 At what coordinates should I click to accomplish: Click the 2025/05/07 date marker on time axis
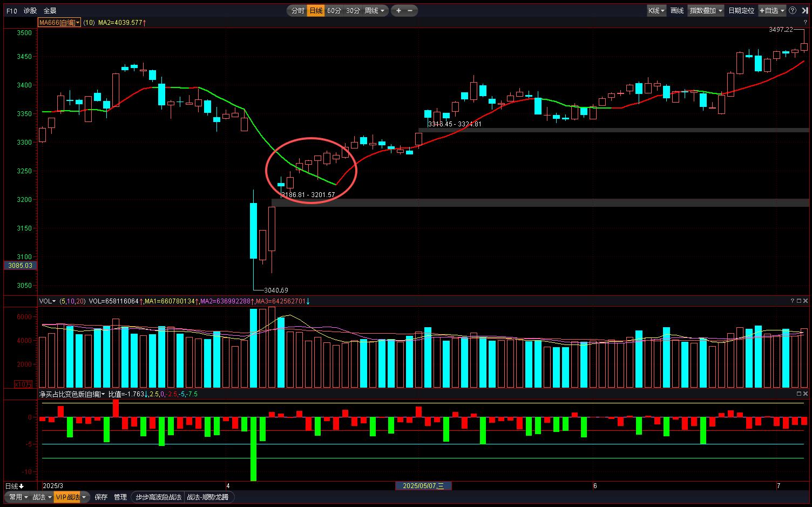point(423,486)
